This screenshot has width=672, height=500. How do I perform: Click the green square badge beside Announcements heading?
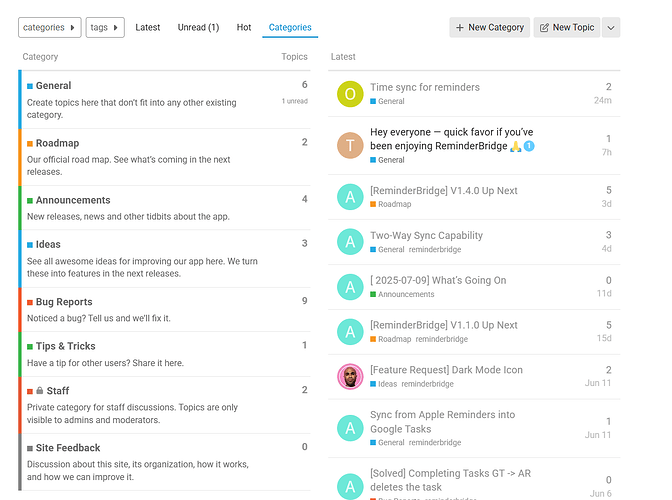click(x=30, y=201)
